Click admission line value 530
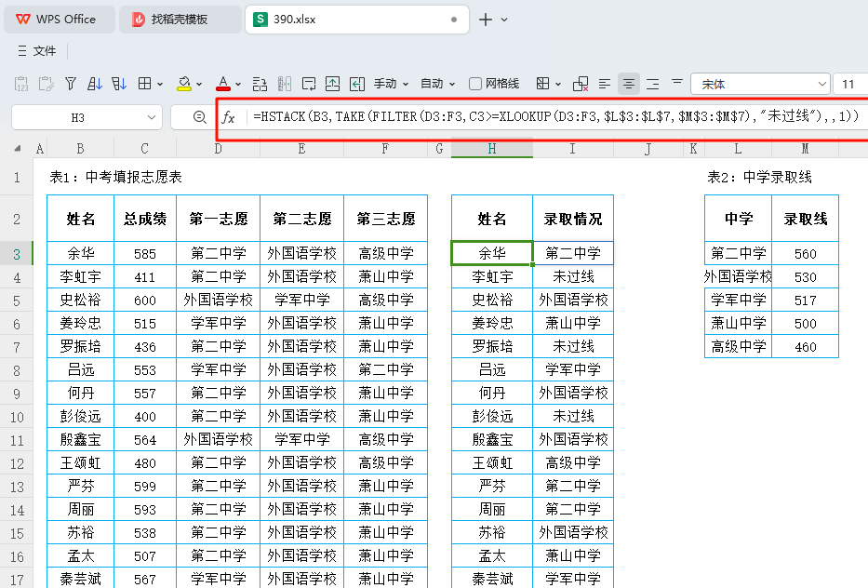868x588 pixels. (805, 277)
